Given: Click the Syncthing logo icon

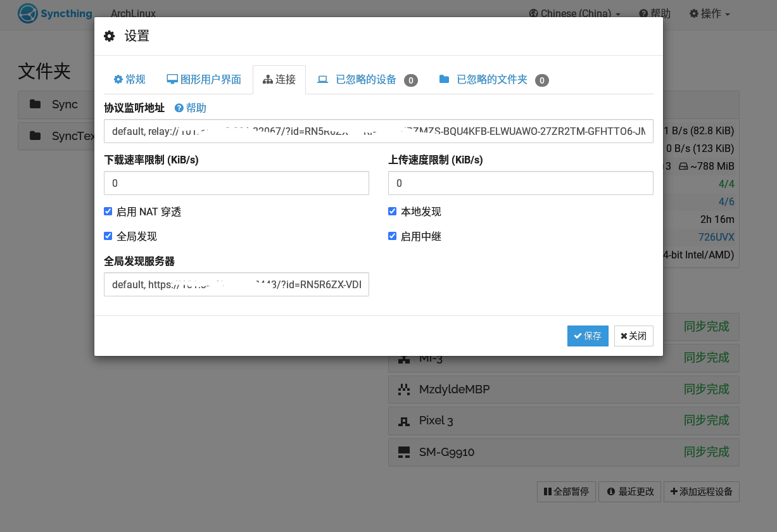Looking at the screenshot, I should pyautogui.click(x=27, y=13).
